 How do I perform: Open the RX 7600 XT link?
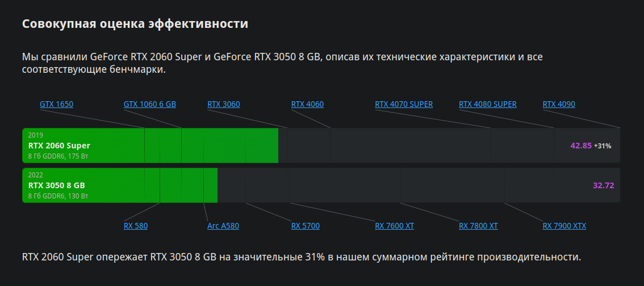394,226
